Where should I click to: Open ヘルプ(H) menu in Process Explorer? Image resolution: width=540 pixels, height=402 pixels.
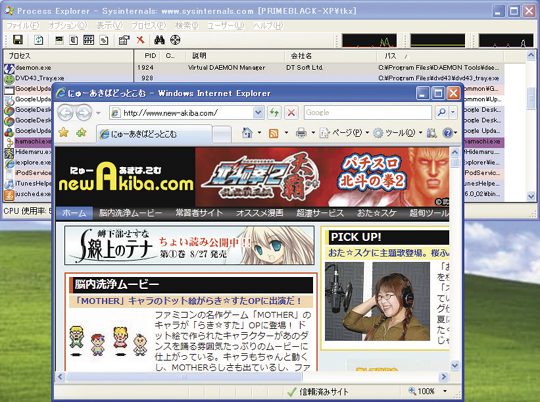[268, 25]
